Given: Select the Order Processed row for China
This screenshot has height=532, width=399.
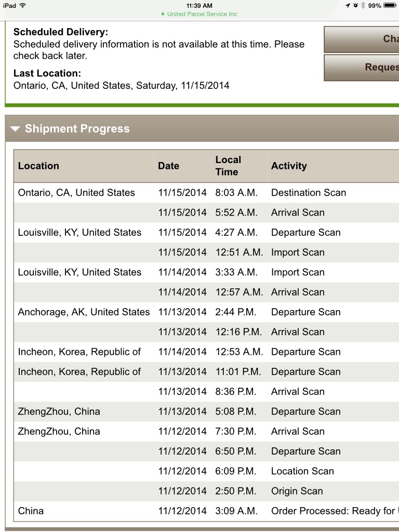Looking at the screenshot, I should (206, 511).
